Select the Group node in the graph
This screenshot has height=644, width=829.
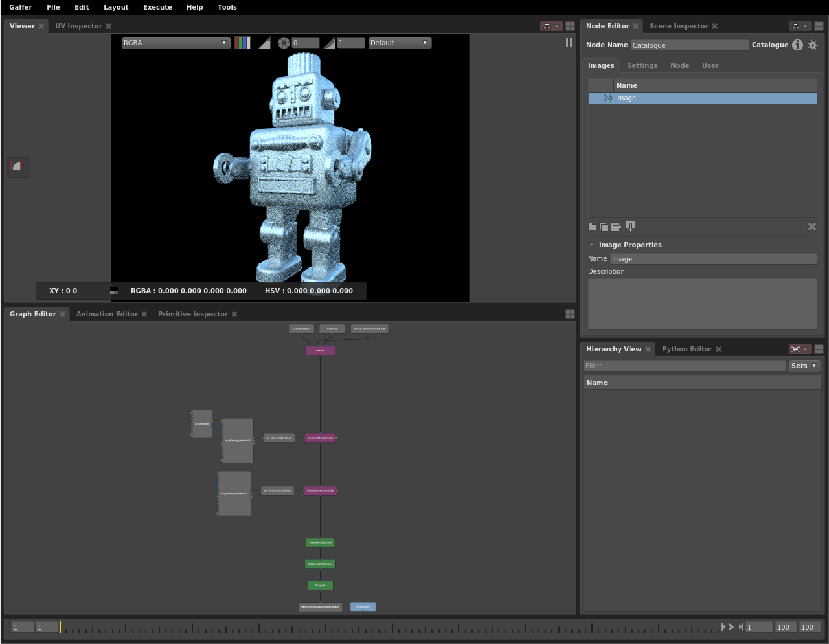320,350
